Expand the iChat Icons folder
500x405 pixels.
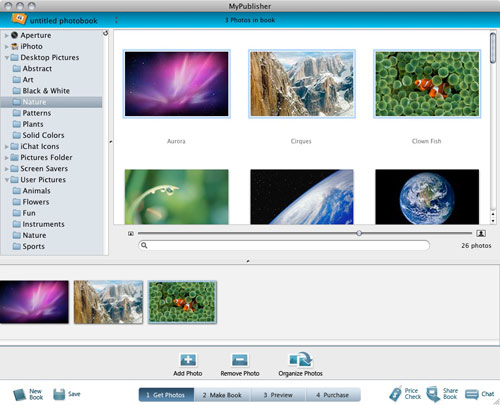(x=6, y=146)
